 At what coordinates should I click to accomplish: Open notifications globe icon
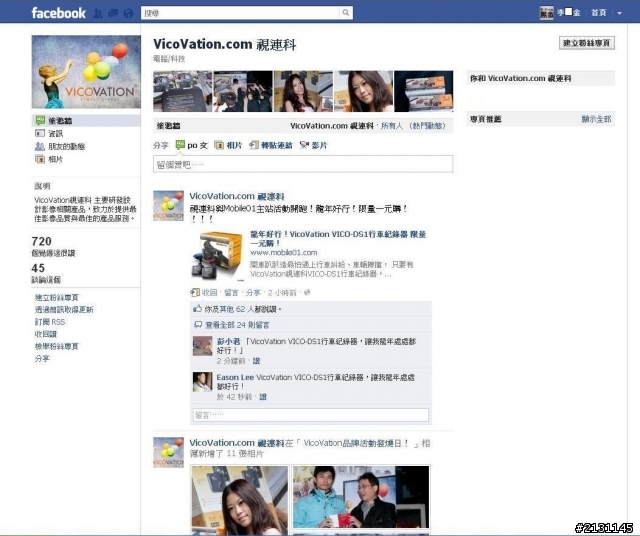[x=128, y=13]
